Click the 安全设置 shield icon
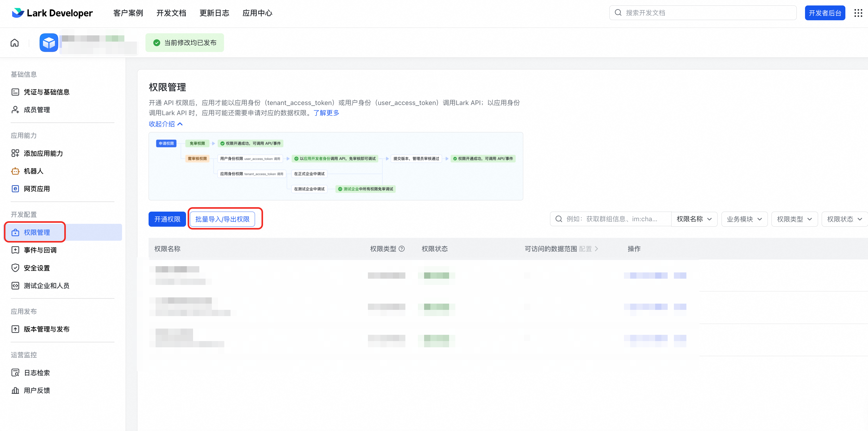The width and height of the screenshot is (868, 431). tap(15, 268)
